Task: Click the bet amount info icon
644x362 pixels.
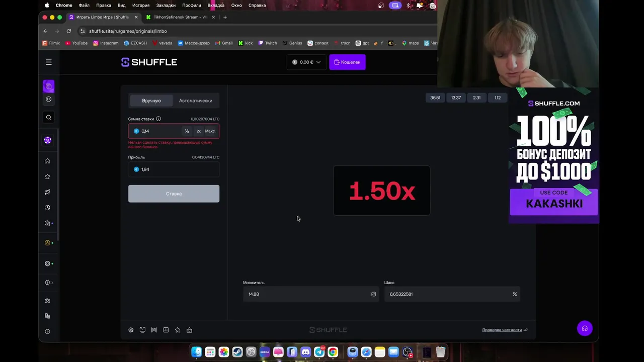Action: click(x=158, y=119)
